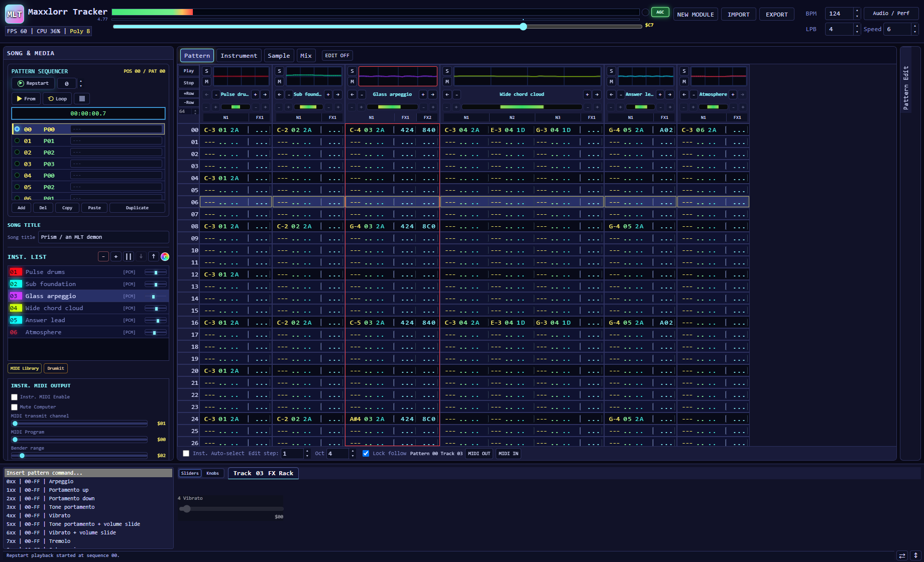Click the NEW MODULE button

(x=696, y=15)
